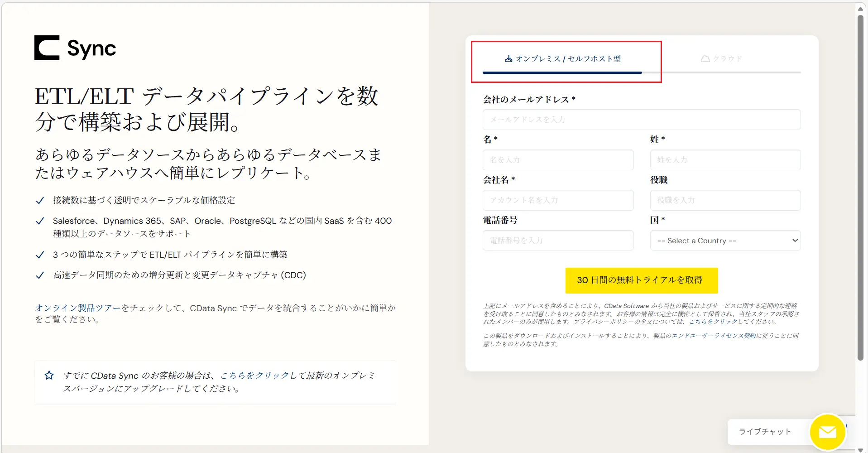Select the オンプレミス / セルフホスト型 tab

(562, 59)
